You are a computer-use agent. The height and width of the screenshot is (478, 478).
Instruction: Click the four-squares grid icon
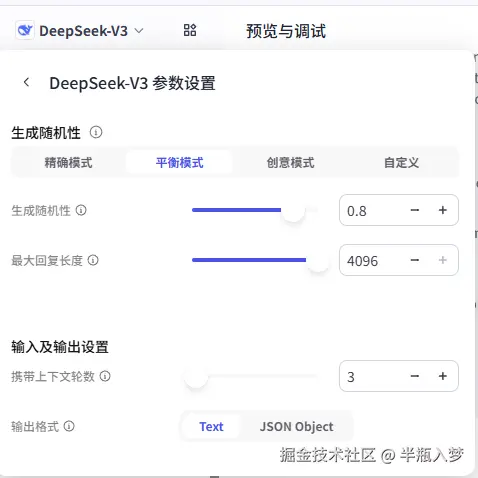(x=190, y=30)
